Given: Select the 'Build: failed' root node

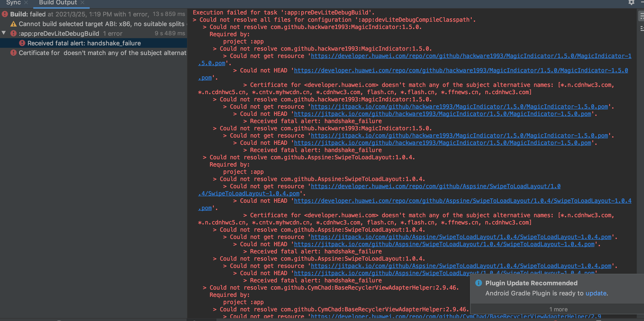Looking at the screenshot, I should click(x=27, y=14).
